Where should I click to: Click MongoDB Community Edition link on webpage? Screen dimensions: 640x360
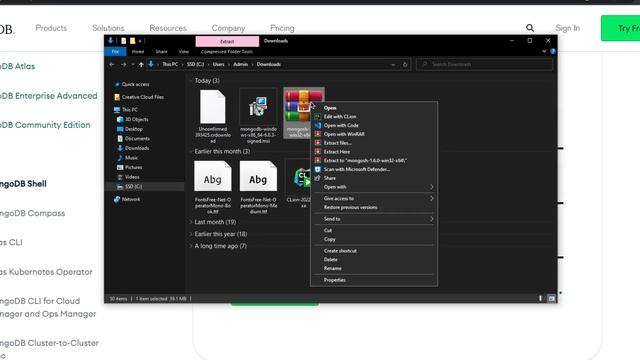[x=45, y=125]
